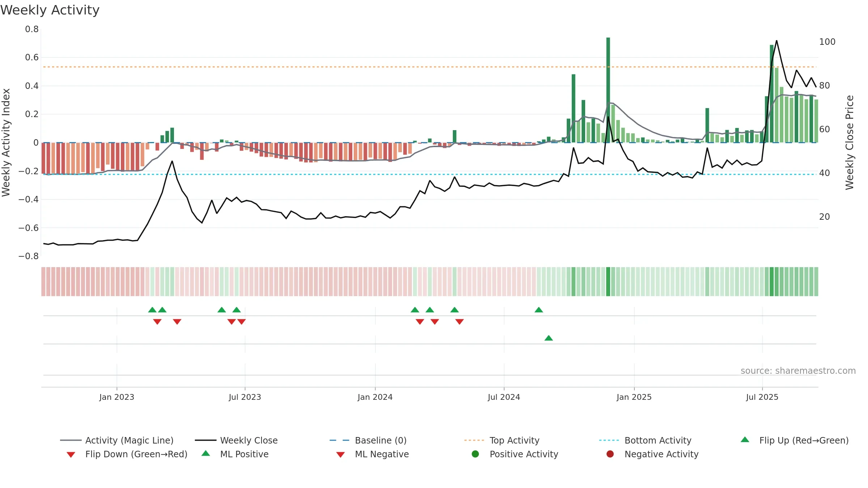Toggle the Bottom Activity legend entry
Image resolution: width=868 pixels, height=488 pixels.
(x=645, y=440)
